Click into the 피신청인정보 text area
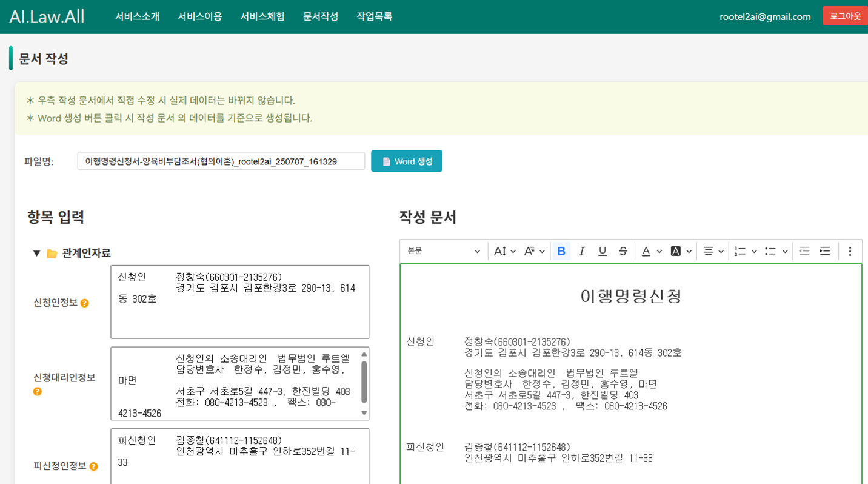Screen dimensions: 868x484 coord(240,456)
